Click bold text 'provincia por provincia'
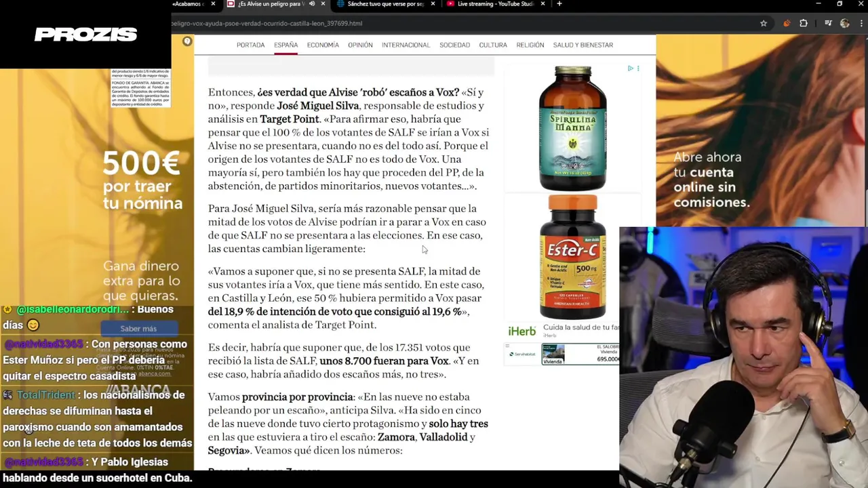868x488 pixels. tap(297, 397)
